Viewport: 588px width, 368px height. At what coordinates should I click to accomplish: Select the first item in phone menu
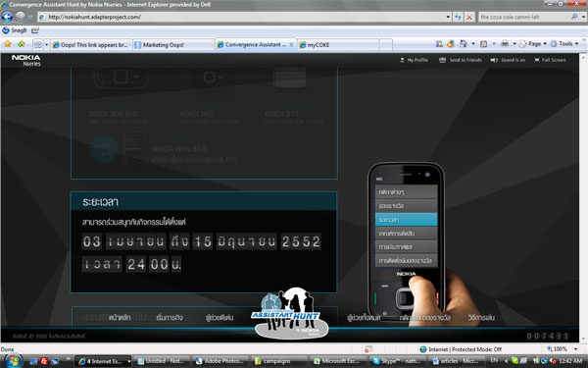pos(406,192)
